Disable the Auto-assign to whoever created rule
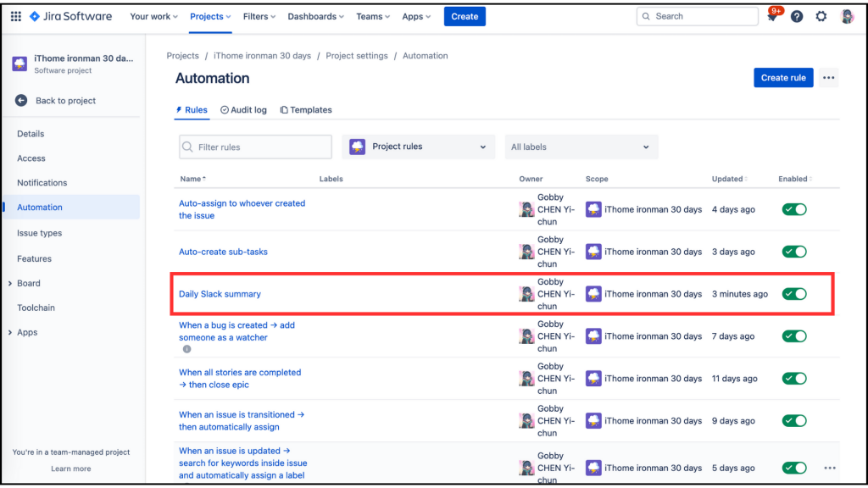Screen dimensions: 868x488 tap(793, 210)
